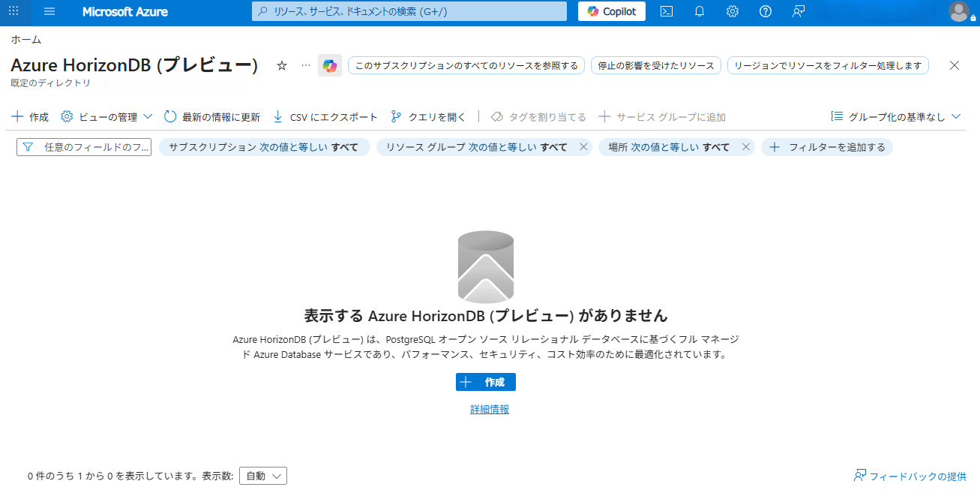This screenshot has width=980, height=496.
Task: Click 最新の情報に更新 refresh button
Action: (x=212, y=117)
